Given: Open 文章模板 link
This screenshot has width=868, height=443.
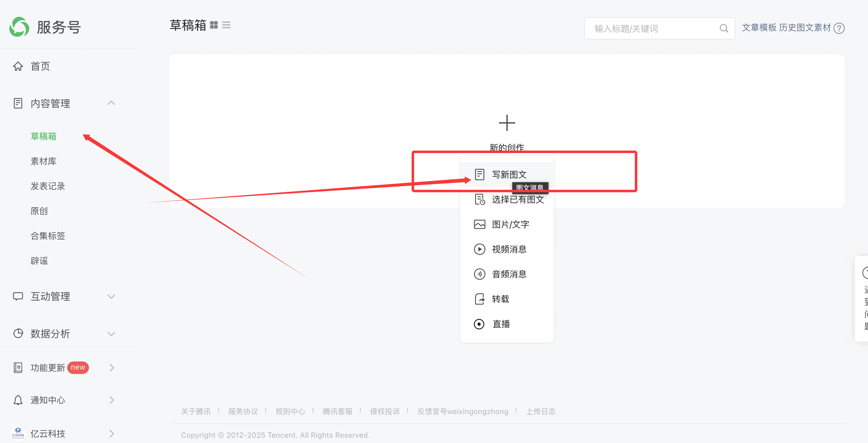Looking at the screenshot, I should (x=759, y=28).
